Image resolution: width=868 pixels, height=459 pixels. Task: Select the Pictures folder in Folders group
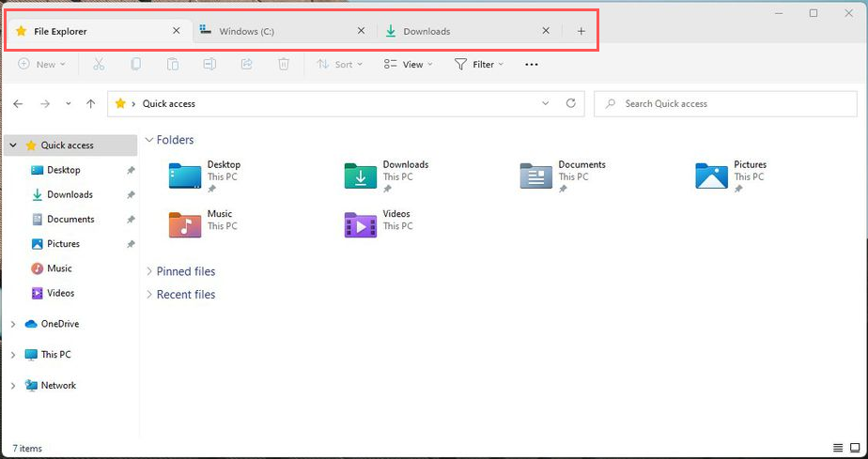tap(731, 176)
